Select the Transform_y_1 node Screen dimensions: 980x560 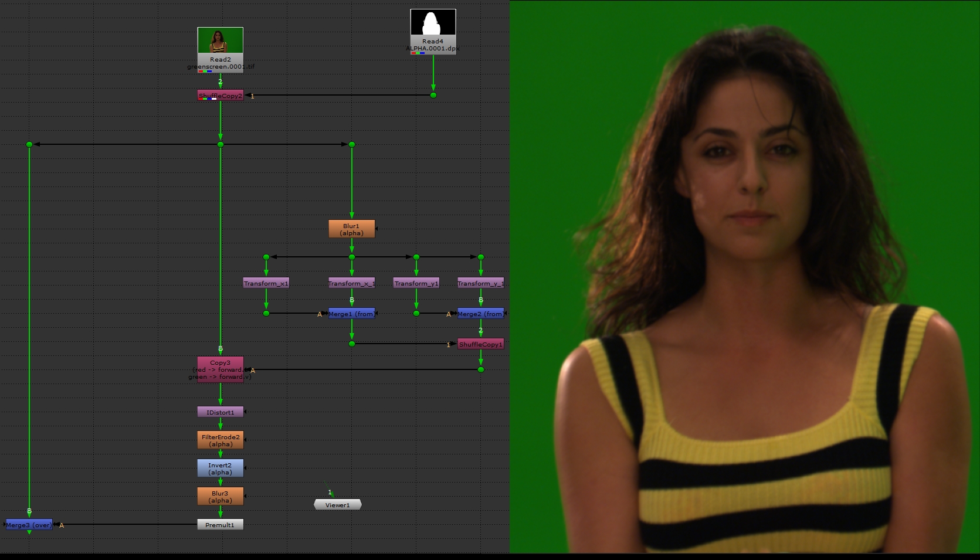pyautogui.click(x=480, y=283)
